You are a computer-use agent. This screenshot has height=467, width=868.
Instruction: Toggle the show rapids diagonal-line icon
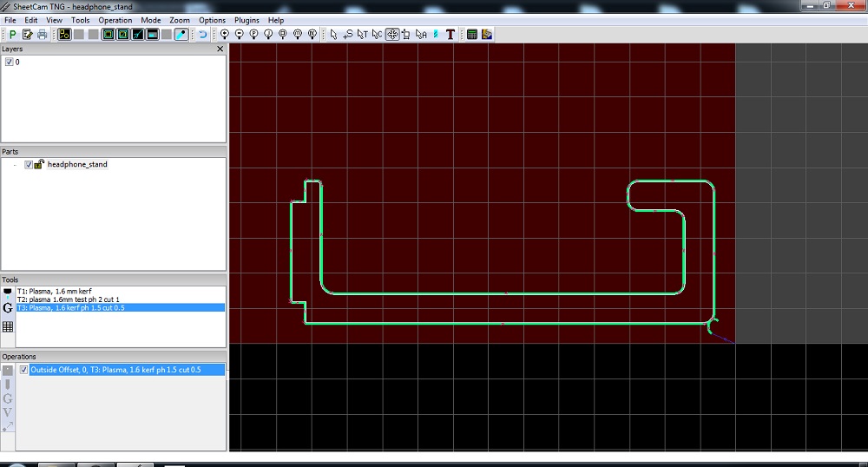pyautogui.click(x=137, y=35)
